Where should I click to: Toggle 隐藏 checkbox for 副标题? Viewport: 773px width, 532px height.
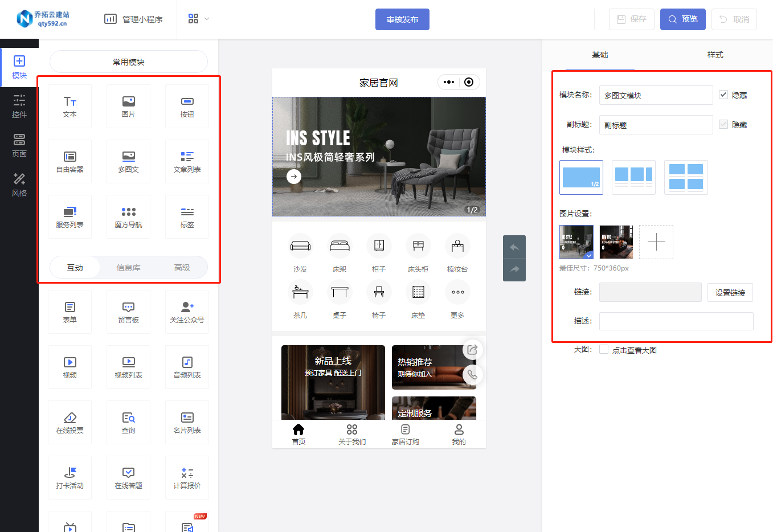[723, 124]
